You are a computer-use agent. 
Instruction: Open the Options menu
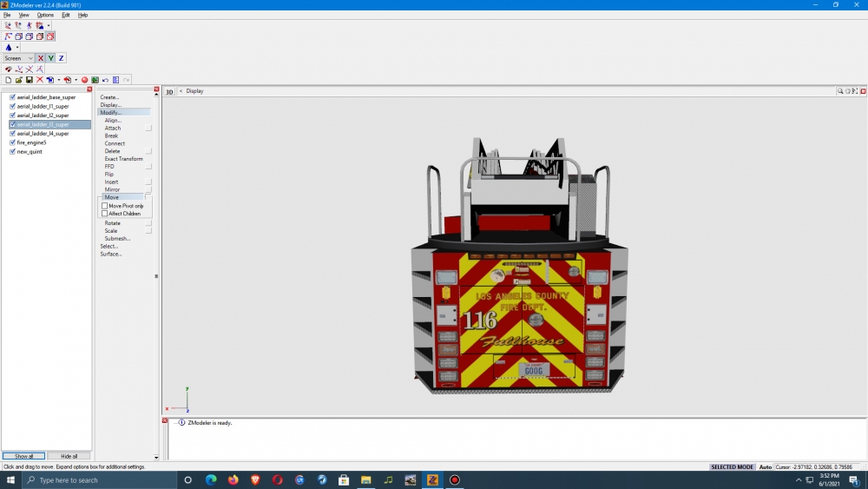click(45, 15)
